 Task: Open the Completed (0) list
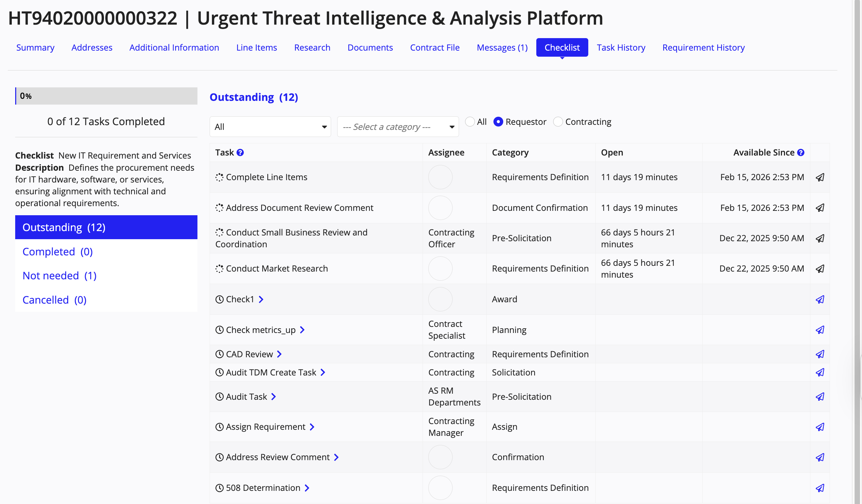(57, 252)
